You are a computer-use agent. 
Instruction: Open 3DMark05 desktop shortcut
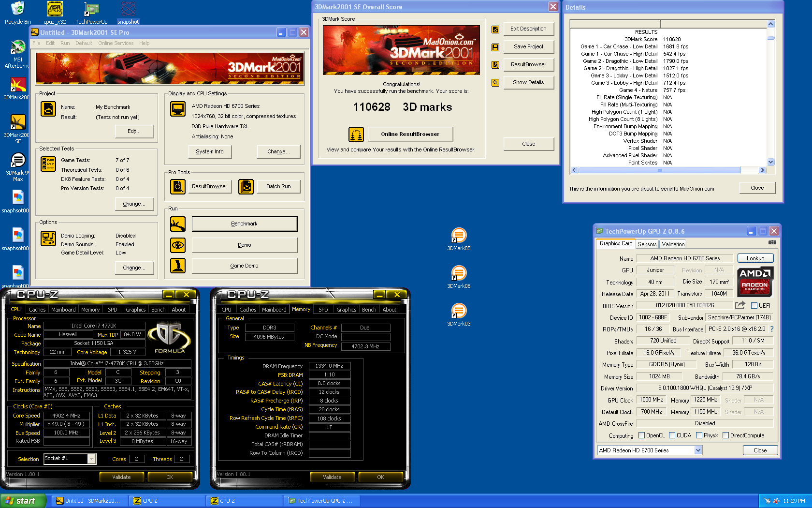coord(459,239)
